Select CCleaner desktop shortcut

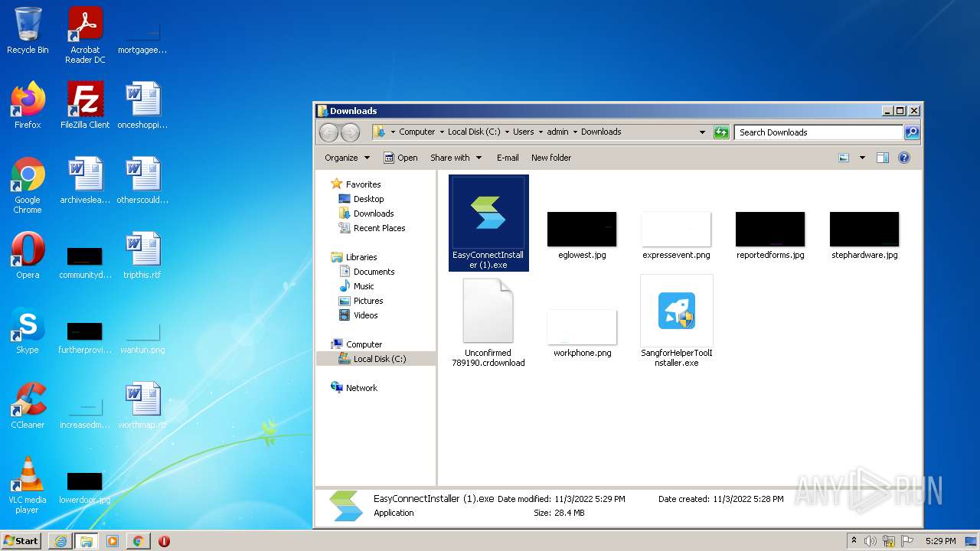[x=28, y=406]
